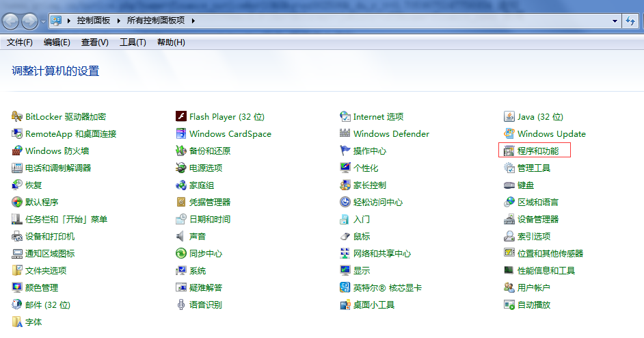
Task: Click the 个性化 monitor icon
Action: pos(345,168)
